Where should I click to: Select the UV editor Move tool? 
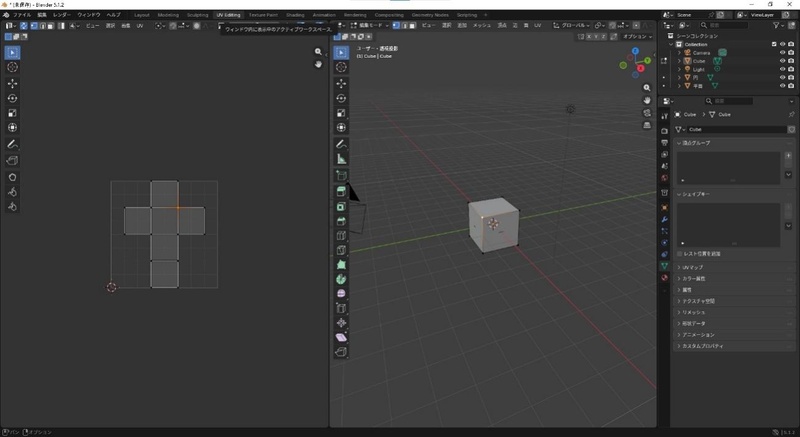pyautogui.click(x=12, y=84)
